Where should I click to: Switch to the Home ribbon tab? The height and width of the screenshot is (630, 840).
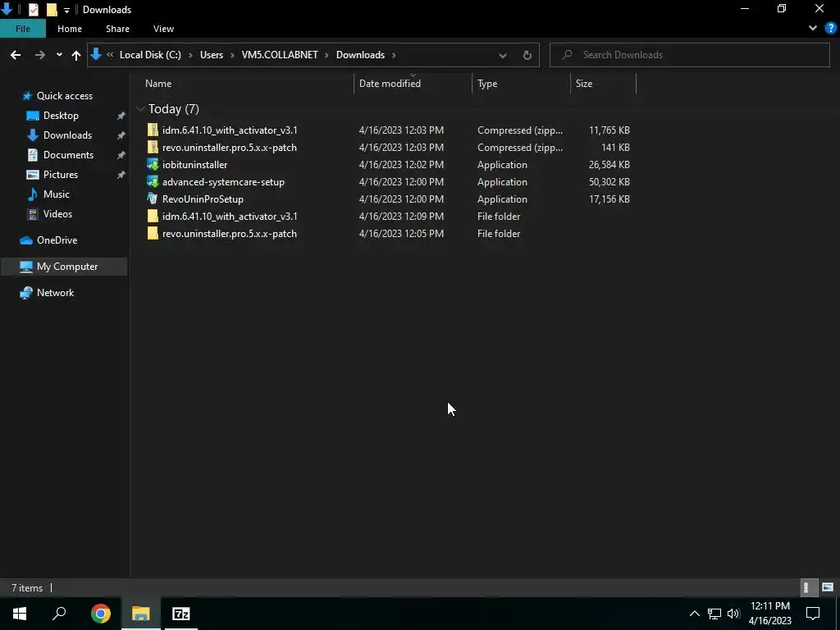pyautogui.click(x=70, y=29)
